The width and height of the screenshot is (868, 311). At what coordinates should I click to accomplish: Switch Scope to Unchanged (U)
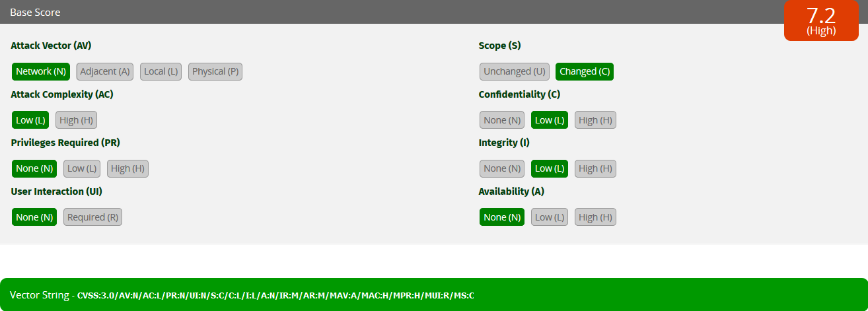(515, 71)
